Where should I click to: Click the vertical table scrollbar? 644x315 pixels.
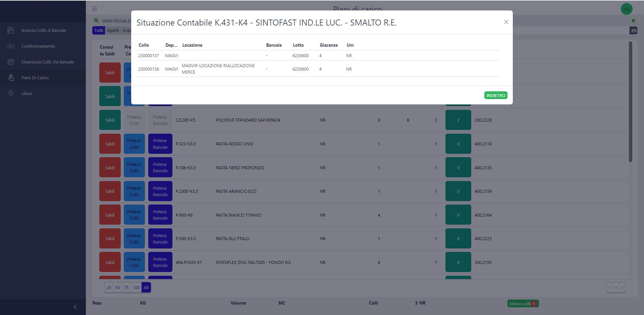point(631,102)
